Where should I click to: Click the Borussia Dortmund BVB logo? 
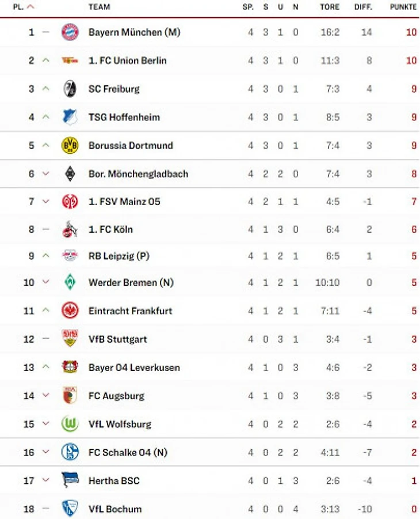[70, 145]
